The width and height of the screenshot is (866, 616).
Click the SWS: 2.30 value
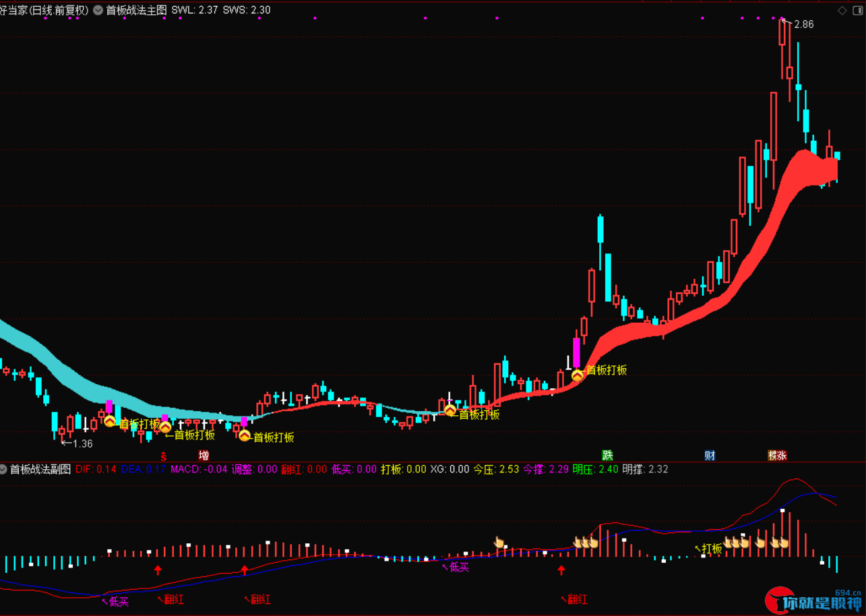click(x=247, y=11)
